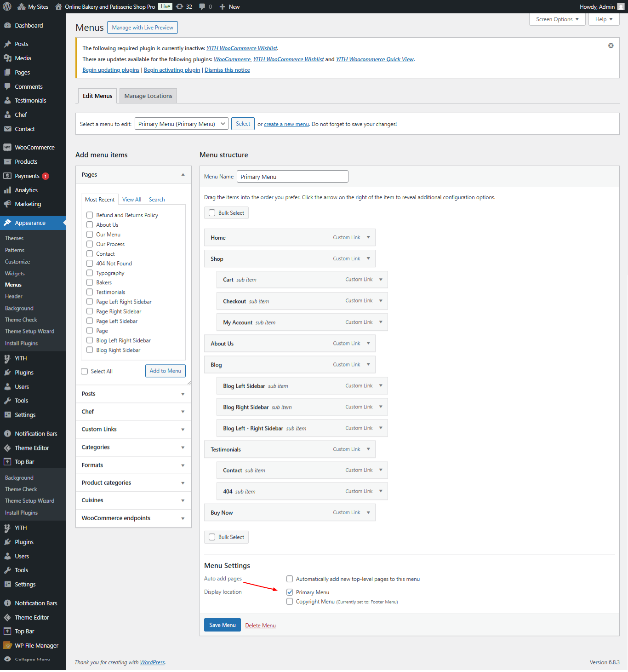Open WP File Manager in sidebar

pos(36,646)
